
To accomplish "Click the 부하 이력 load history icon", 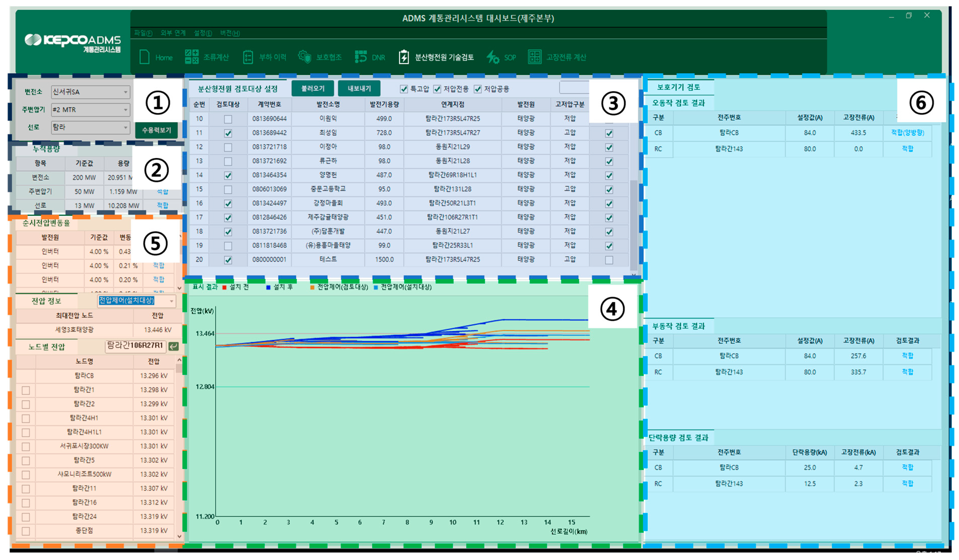I will [248, 57].
